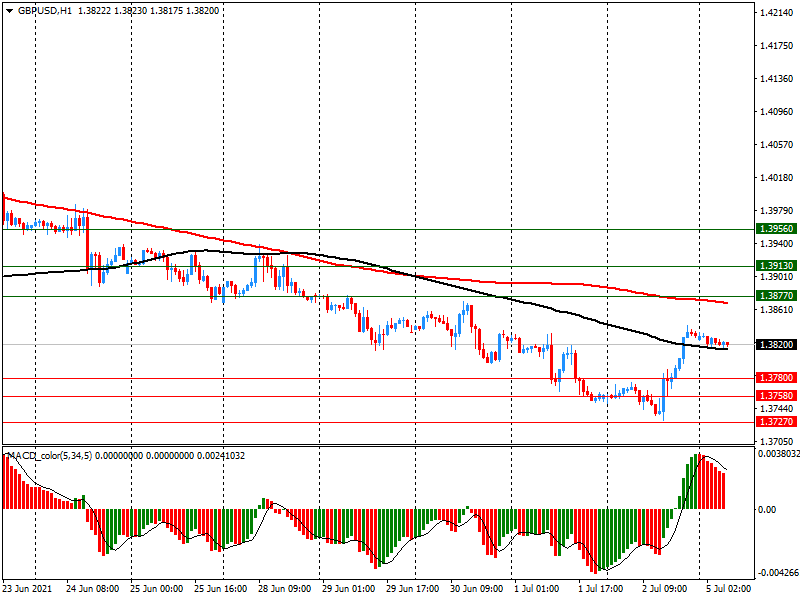Image resolution: width=800 pixels, height=600 pixels.
Task: Click the large red candle on 24 Jun
Action: (x=88, y=244)
